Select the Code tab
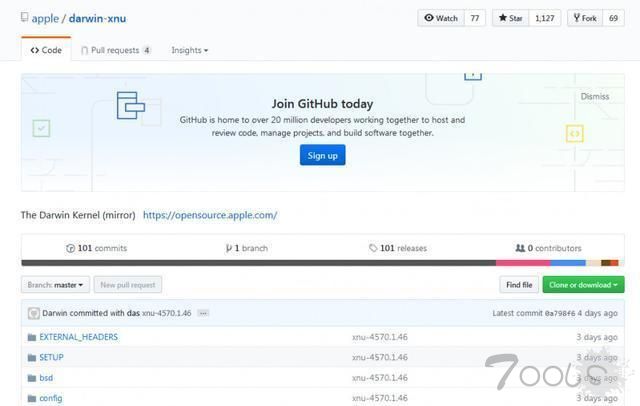Viewport: 640px width, 406px height. click(x=46, y=50)
